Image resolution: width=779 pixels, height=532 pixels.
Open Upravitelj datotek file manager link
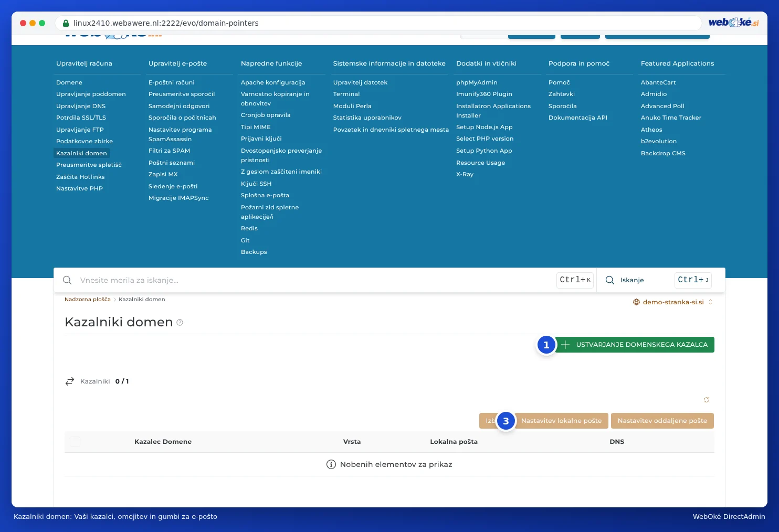[360, 82]
